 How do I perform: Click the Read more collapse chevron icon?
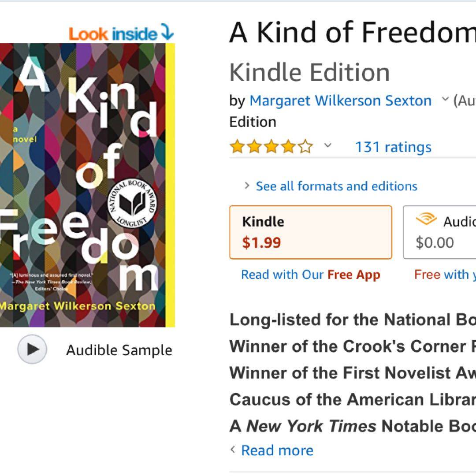(233, 450)
